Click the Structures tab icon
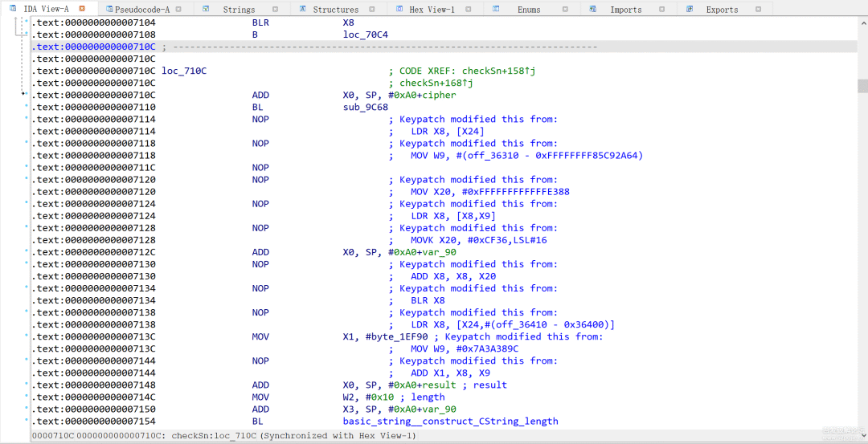Viewport: 868px width, 444px height. 302,9
